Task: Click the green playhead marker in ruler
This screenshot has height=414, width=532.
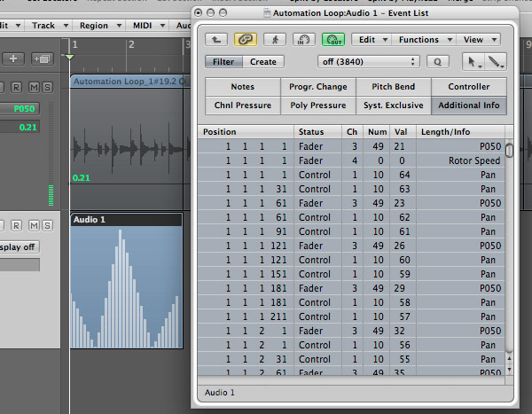Action: [69, 57]
